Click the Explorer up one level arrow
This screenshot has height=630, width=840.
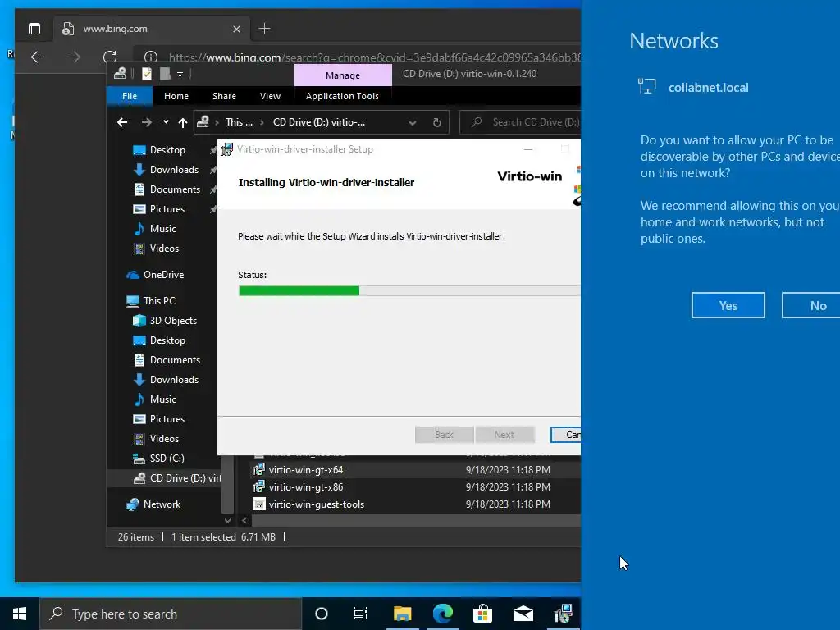click(x=183, y=123)
